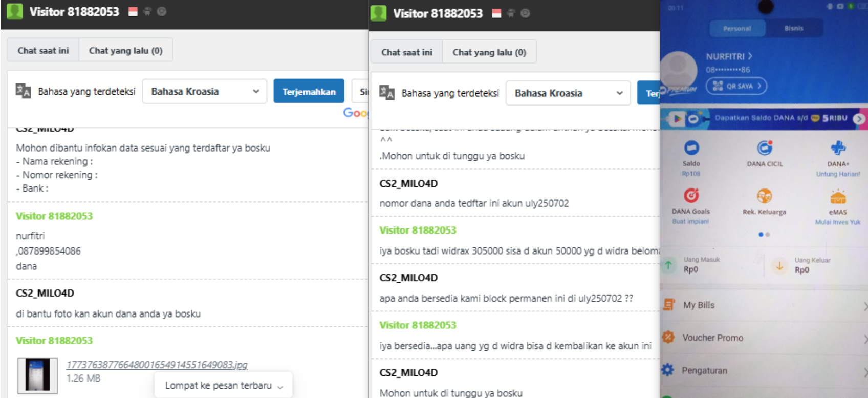Click the green visitor avatar in middle chat window

[378, 13]
